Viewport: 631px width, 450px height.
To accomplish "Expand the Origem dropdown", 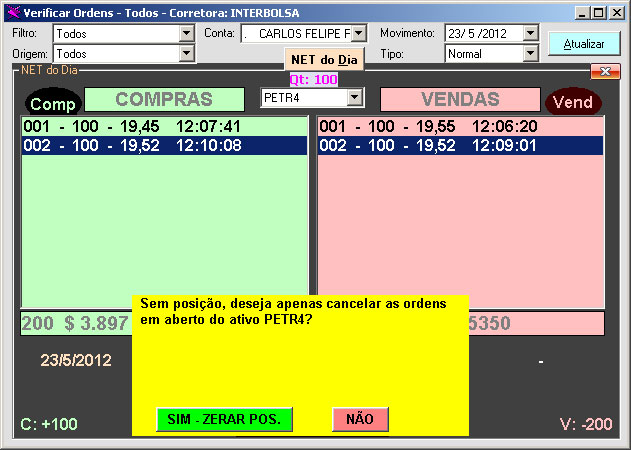I will pyautogui.click(x=186, y=53).
